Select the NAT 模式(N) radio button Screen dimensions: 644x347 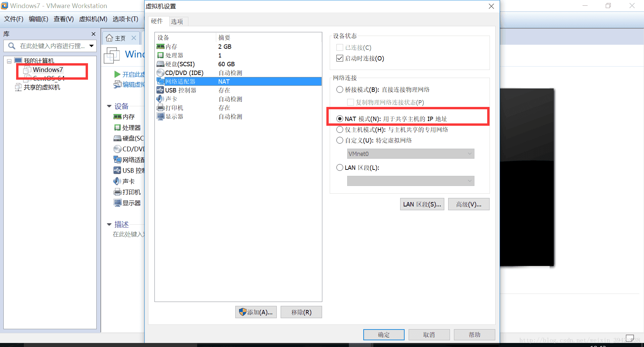point(340,119)
